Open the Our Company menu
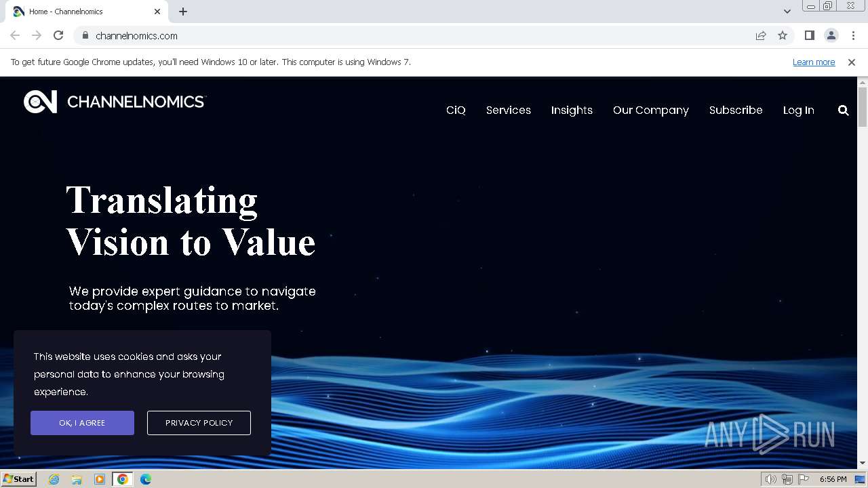Image resolution: width=868 pixels, height=488 pixels. pyautogui.click(x=650, y=110)
